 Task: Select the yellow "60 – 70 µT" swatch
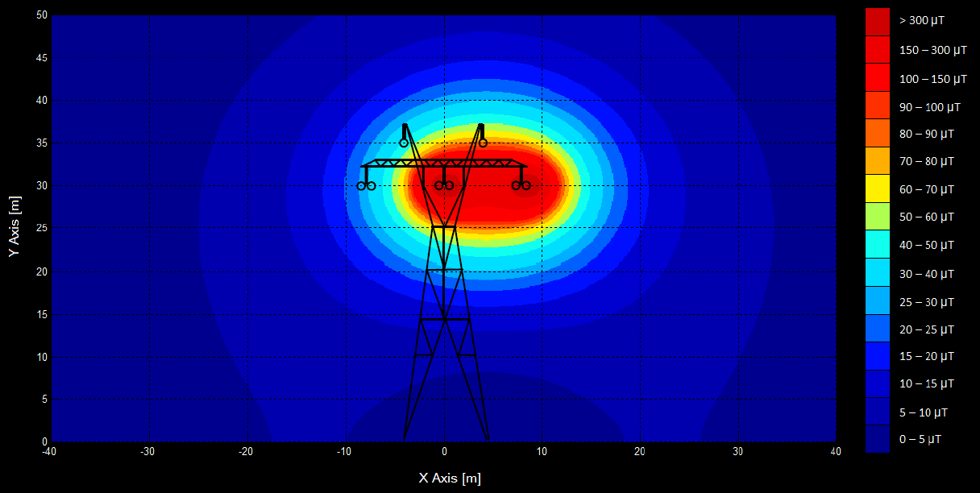[878, 189]
